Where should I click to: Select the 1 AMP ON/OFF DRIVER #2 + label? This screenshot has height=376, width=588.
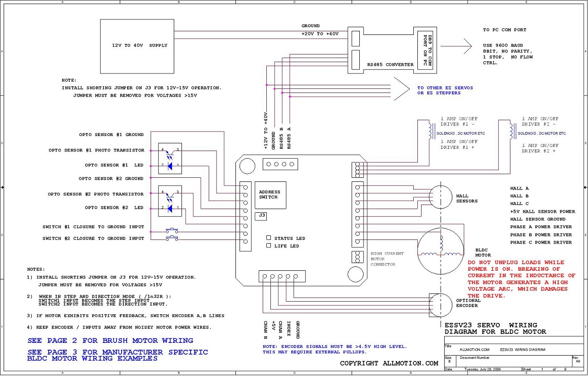point(540,148)
